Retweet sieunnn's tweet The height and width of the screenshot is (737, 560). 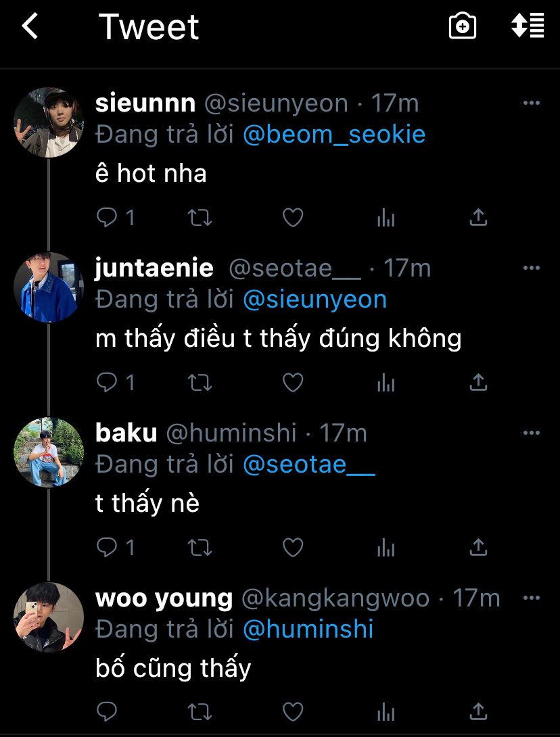pos(200,218)
